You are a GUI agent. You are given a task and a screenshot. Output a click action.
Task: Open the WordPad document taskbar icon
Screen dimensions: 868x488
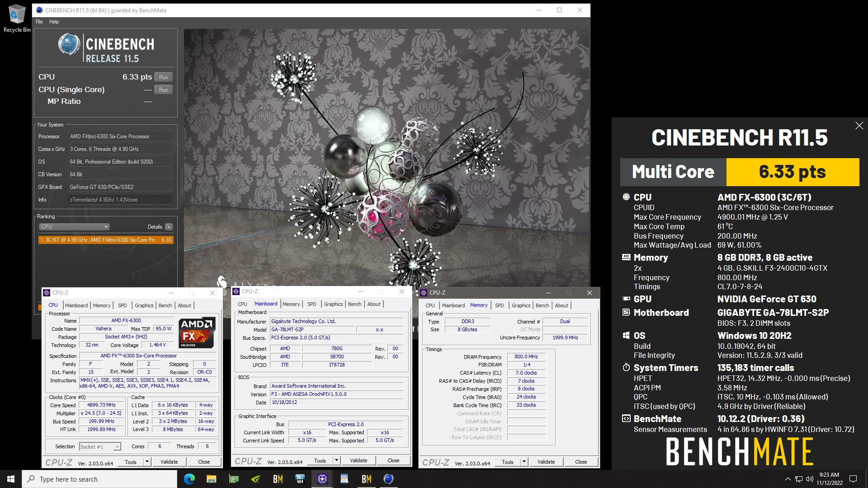click(344, 479)
